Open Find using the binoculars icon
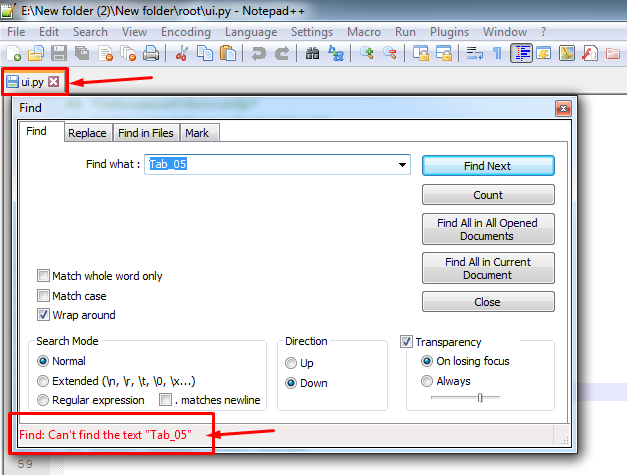The width and height of the screenshot is (627, 475). (x=312, y=53)
